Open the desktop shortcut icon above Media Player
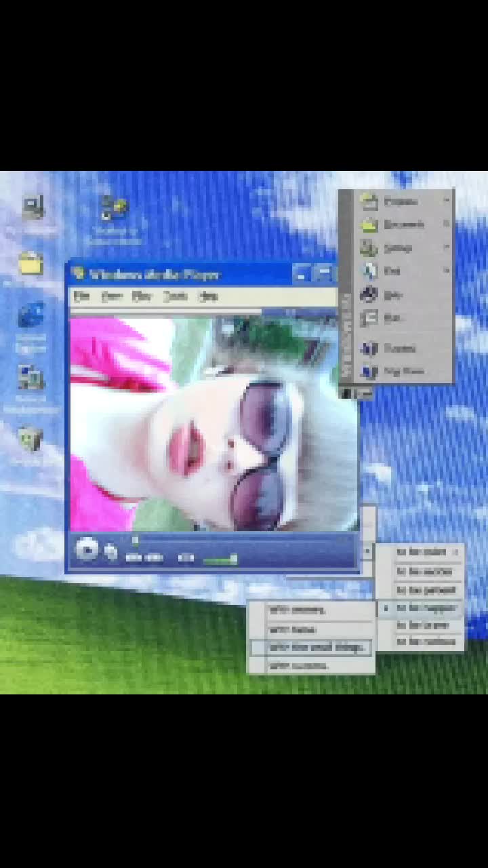 pos(115,208)
